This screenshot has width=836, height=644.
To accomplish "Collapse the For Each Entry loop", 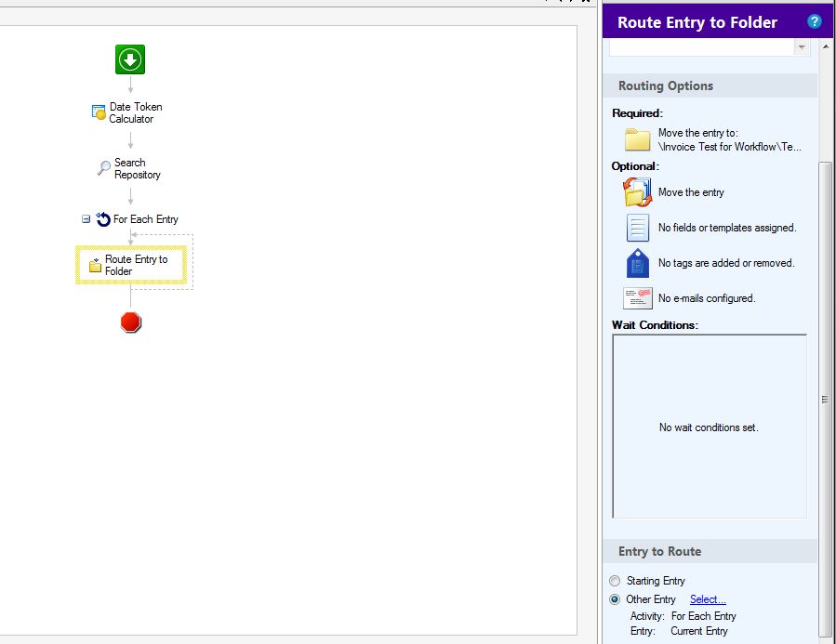I will [x=86, y=219].
